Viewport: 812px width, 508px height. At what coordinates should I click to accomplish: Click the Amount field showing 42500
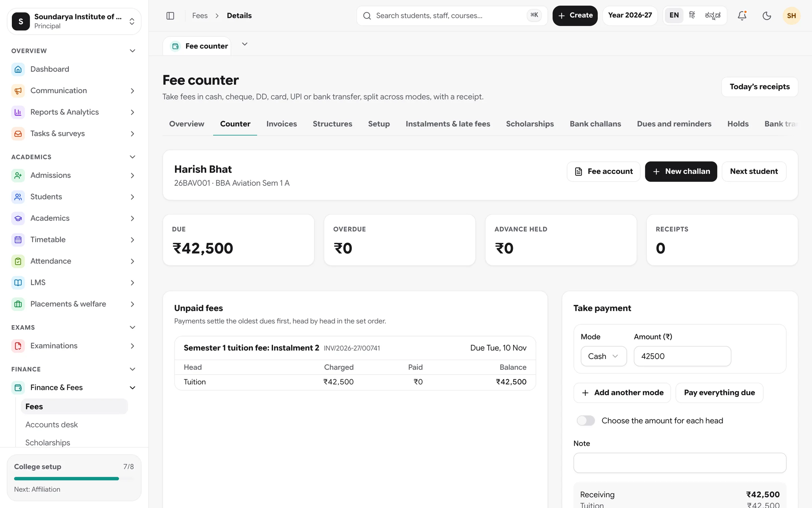[682, 356]
